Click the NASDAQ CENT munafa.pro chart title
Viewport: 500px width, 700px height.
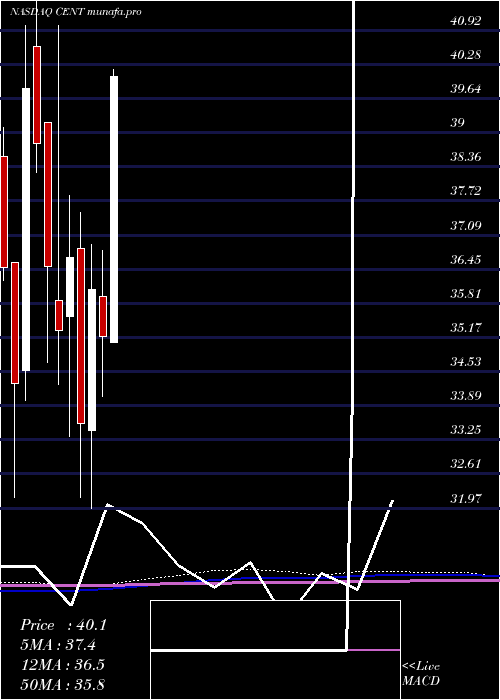click(75, 12)
